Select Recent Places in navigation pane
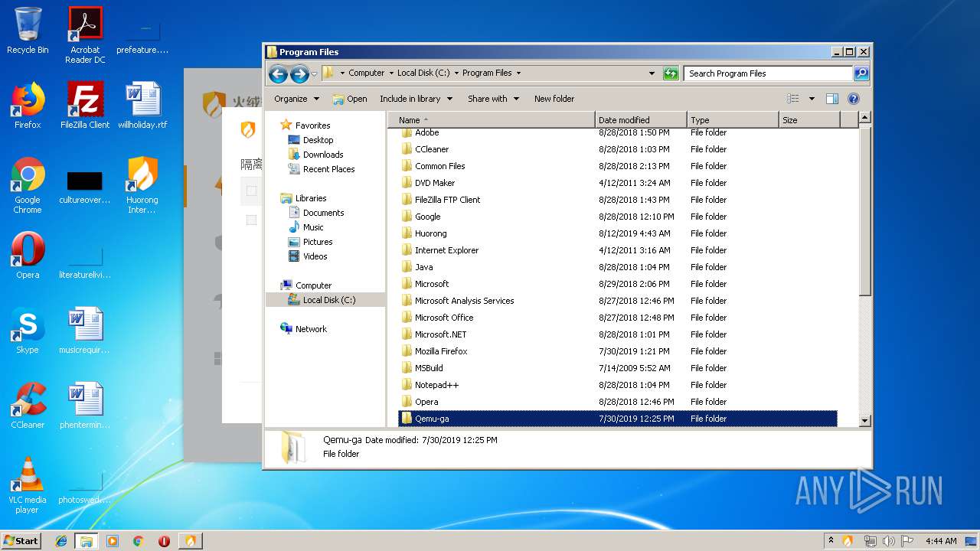Screen dimensions: 980x551 pyautogui.click(x=328, y=169)
